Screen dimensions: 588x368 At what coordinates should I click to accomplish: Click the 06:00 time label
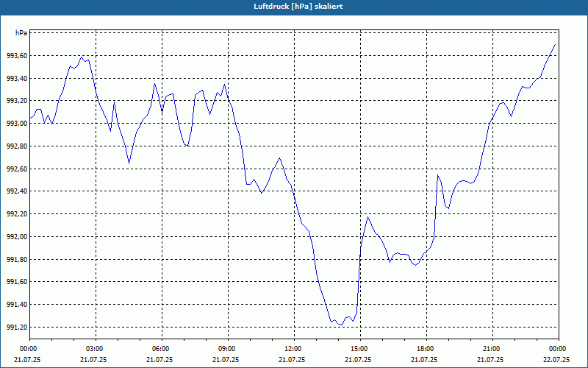(162, 349)
